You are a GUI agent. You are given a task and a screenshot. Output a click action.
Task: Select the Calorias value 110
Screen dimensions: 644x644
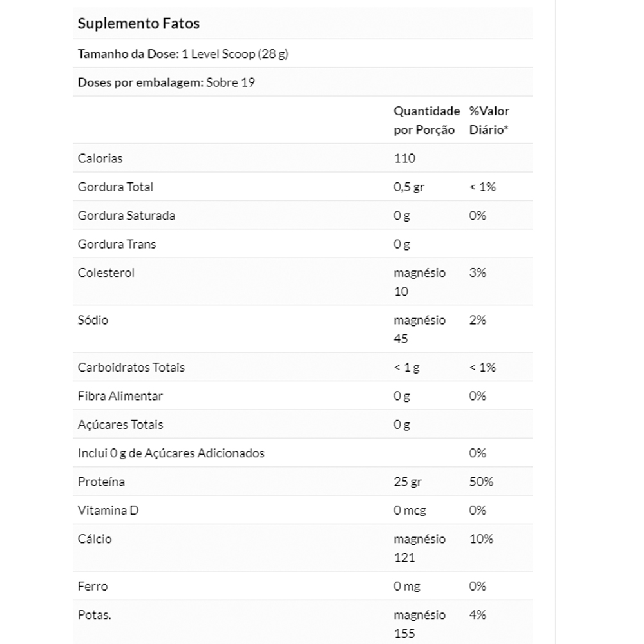(x=404, y=158)
